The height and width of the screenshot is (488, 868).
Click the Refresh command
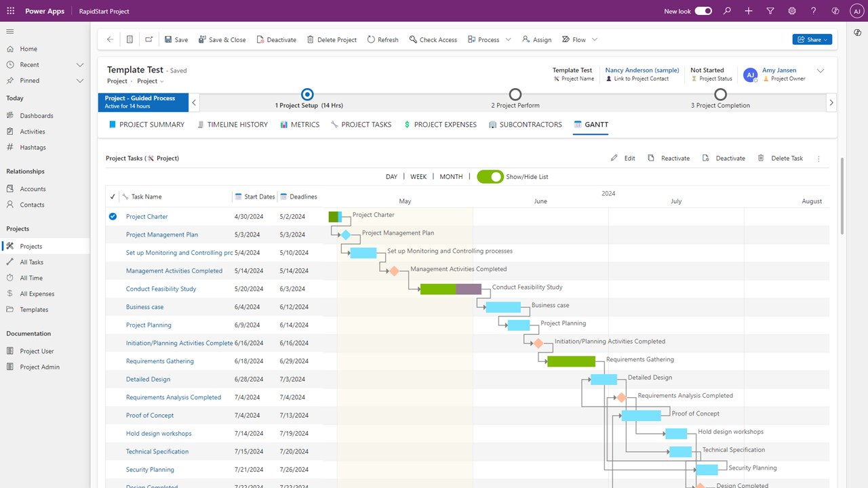(382, 39)
